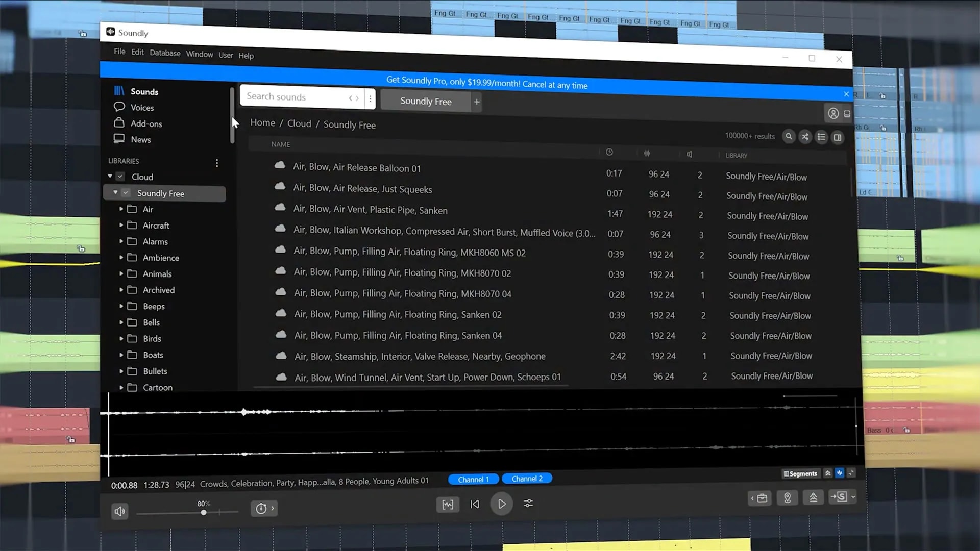Open the spot-to-DAW location icon
980x551 pixels.
click(787, 497)
